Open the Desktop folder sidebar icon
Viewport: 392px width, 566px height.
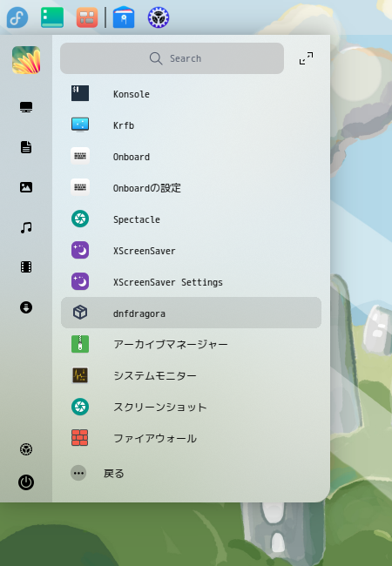[26, 107]
